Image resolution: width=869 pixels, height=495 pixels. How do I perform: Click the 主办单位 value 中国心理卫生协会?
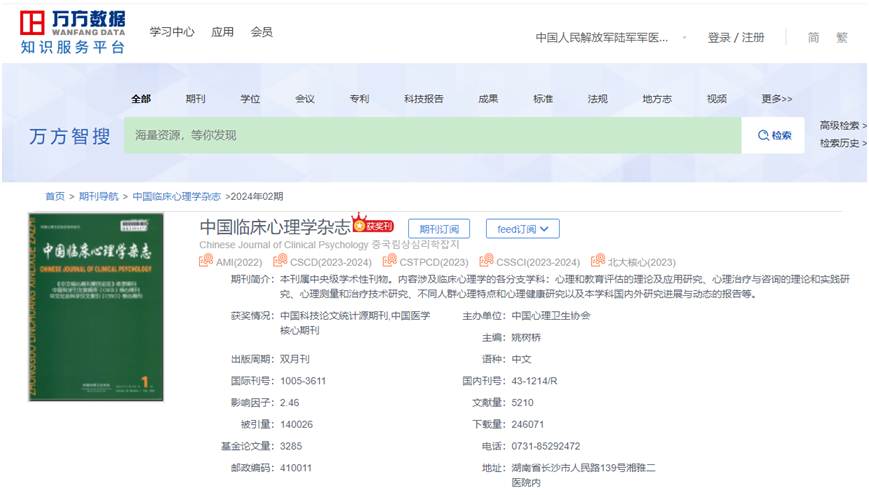tap(551, 316)
